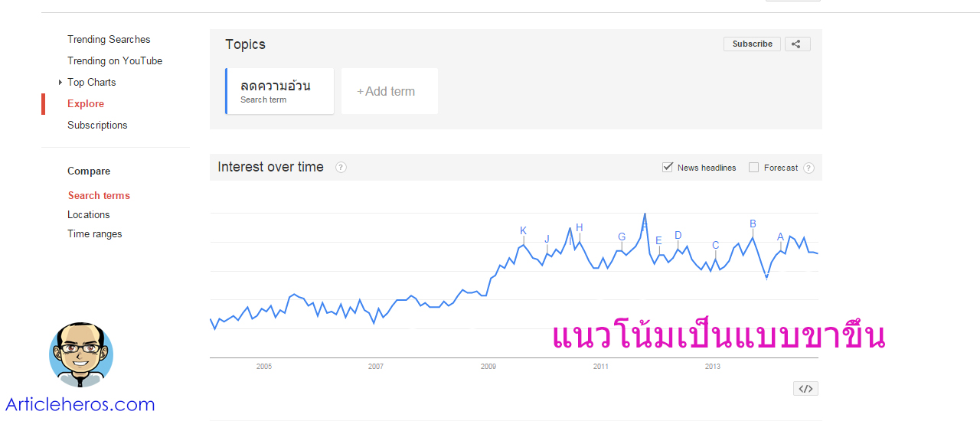
Task: Select news headline marker B on chart
Action: 753,224
